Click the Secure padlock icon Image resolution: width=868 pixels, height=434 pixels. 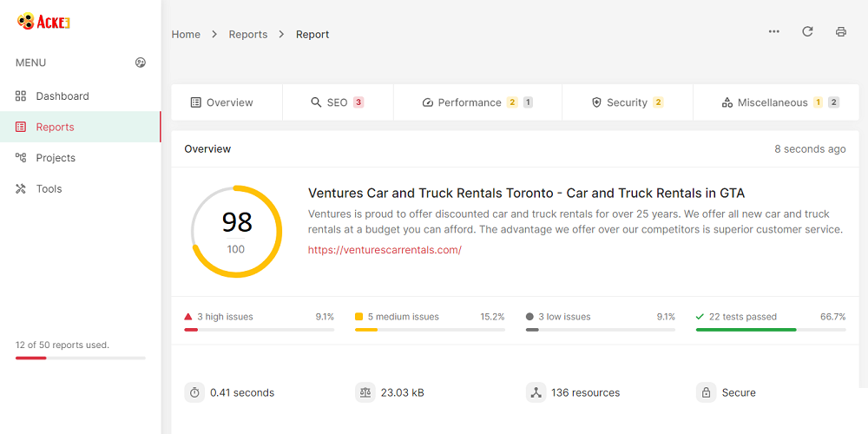click(706, 392)
